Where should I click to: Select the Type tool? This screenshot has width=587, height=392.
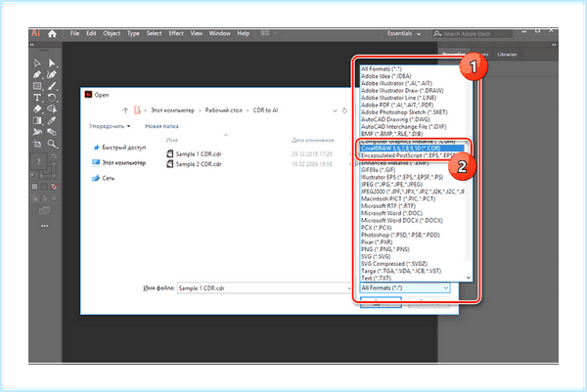coord(37,98)
